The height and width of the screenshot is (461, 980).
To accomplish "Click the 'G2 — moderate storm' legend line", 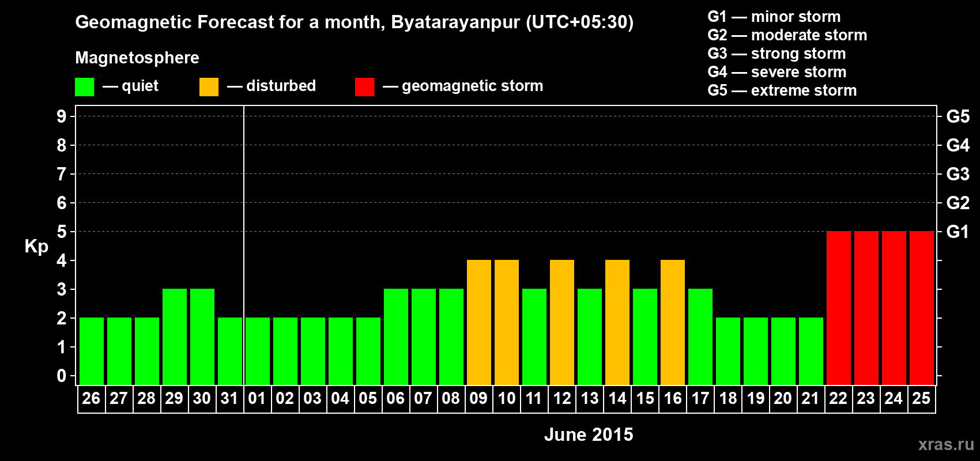I will [787, 35].
